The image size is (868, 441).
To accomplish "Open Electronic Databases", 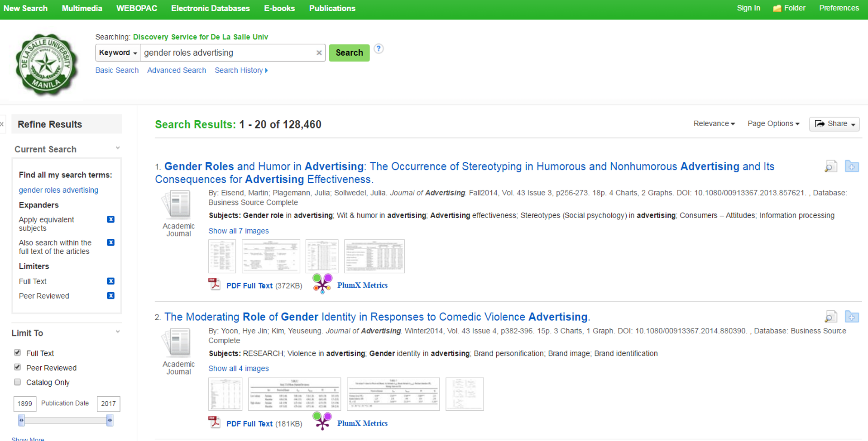I will click(x=211, y=8).
